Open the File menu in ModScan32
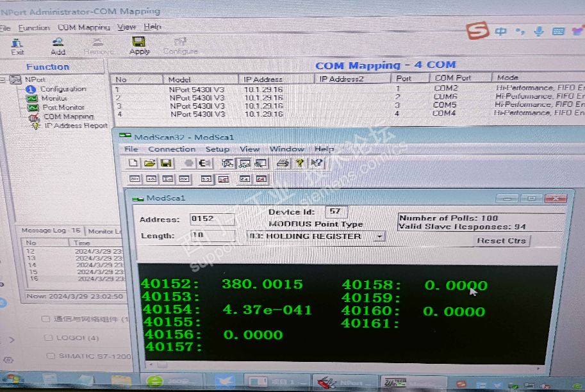 tap(131, 149)
